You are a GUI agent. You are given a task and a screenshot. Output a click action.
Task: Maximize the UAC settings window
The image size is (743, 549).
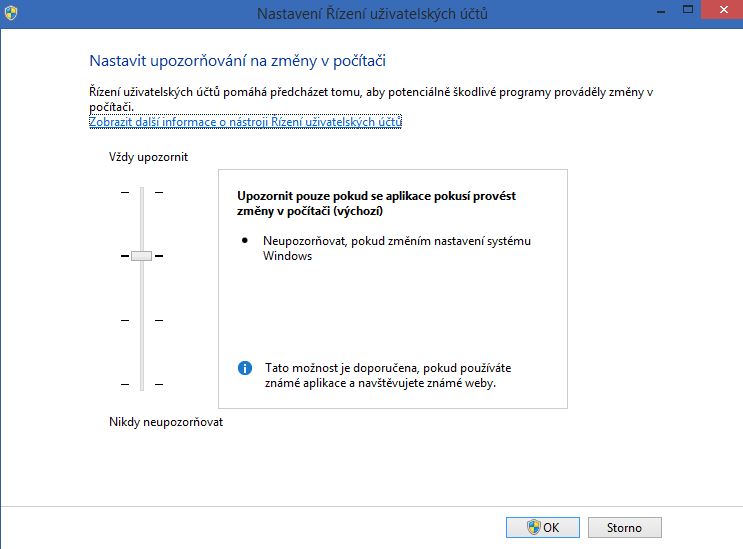(688, 9)
